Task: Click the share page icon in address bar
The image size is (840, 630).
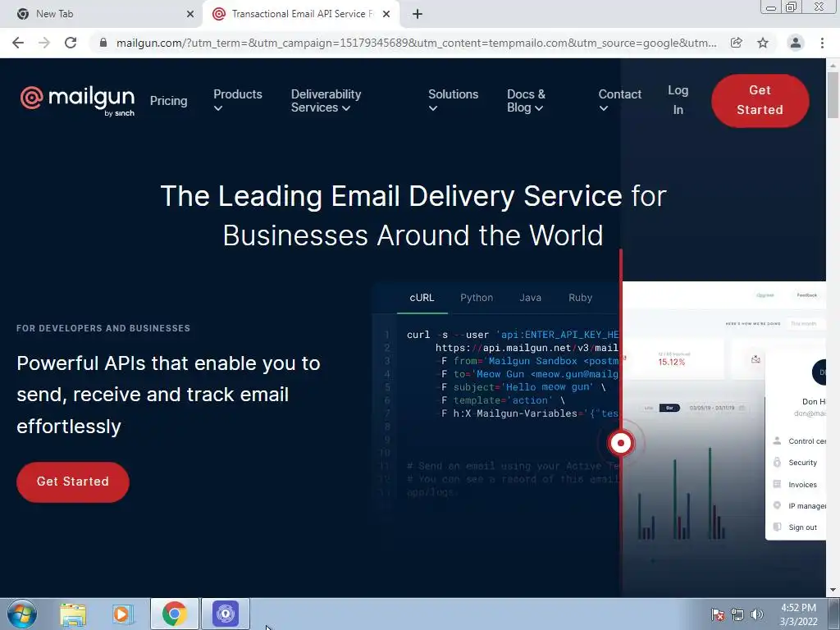Action: click(737, 43)
